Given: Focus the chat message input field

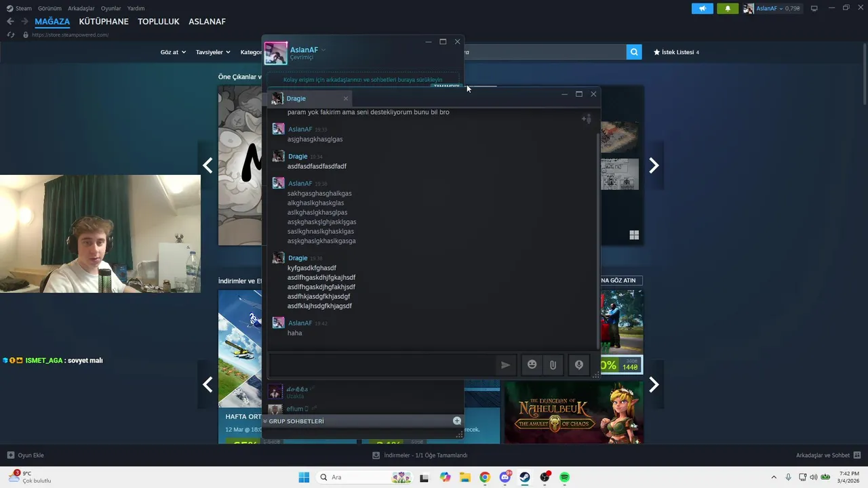Looking at the screenshot, I should point(382,365).
